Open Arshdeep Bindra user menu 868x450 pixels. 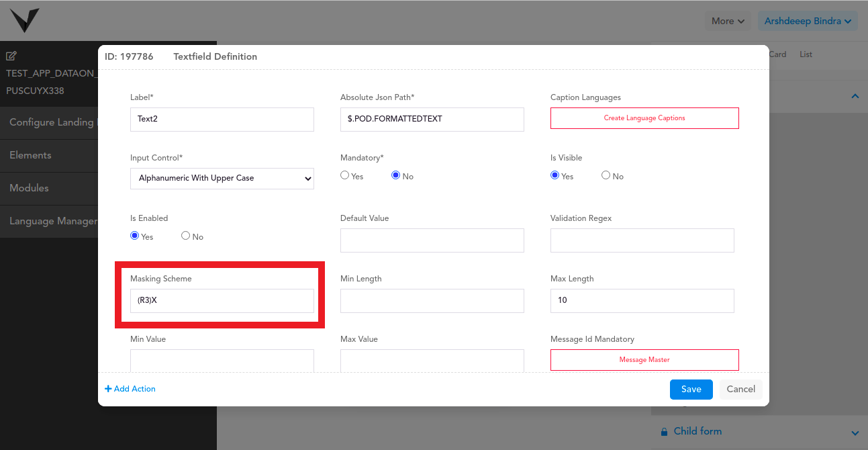(x=808, y=21)
